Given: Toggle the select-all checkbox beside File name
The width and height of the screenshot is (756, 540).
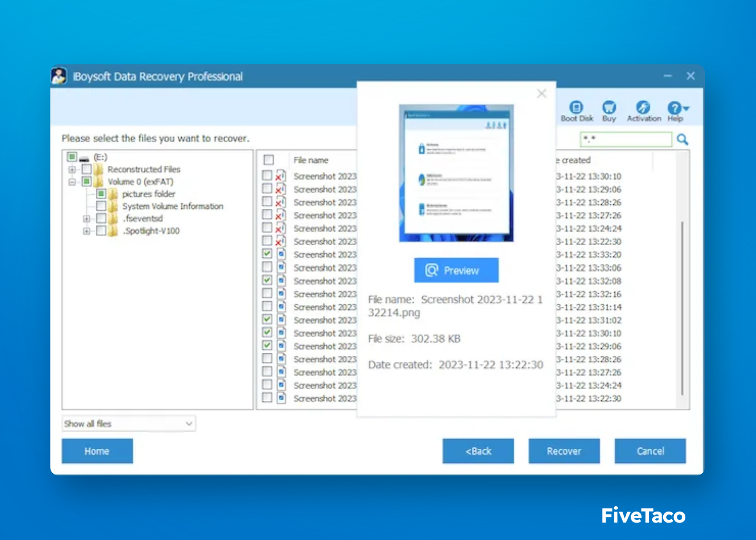Looking at the screenshot, I should pyautogui.click(x=268, y=160).
